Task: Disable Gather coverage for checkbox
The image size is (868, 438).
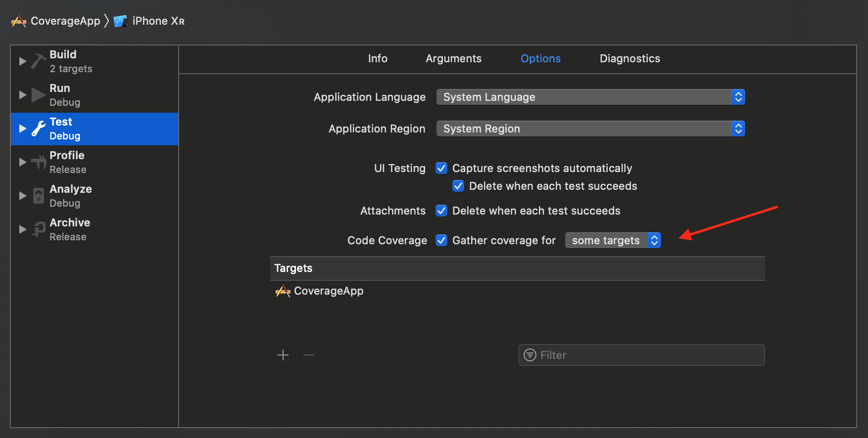Action: tap(441, 240)
